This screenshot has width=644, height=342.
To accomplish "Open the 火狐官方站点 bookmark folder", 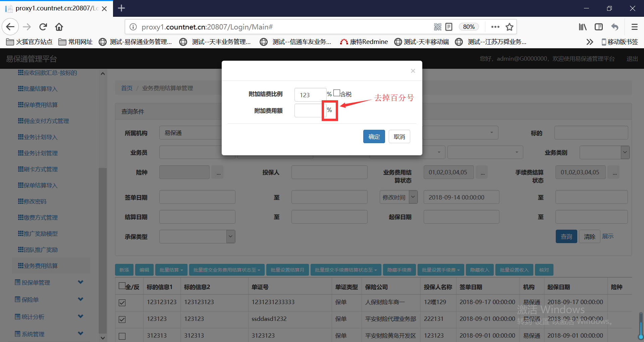I will point(30,42).
